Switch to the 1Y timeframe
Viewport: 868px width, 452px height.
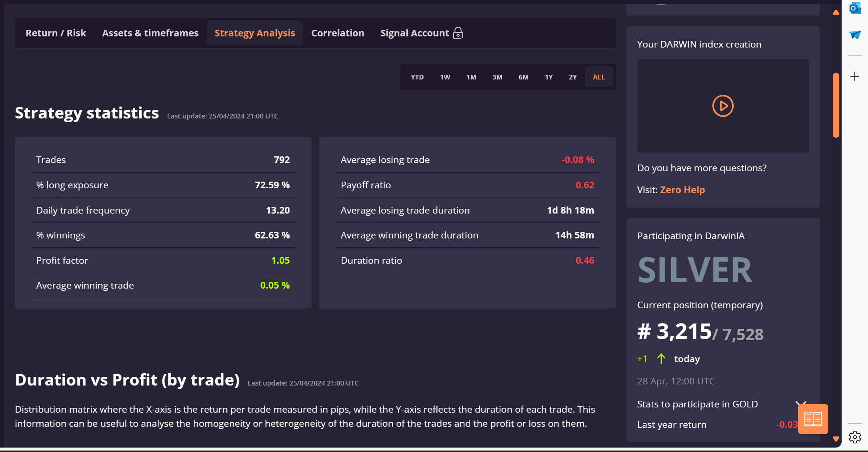549,77
